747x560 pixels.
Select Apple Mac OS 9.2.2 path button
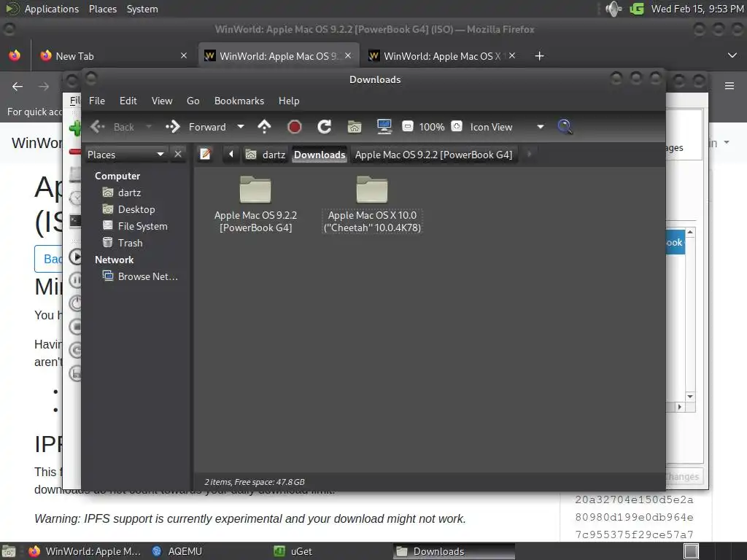(x=433, y=155)
